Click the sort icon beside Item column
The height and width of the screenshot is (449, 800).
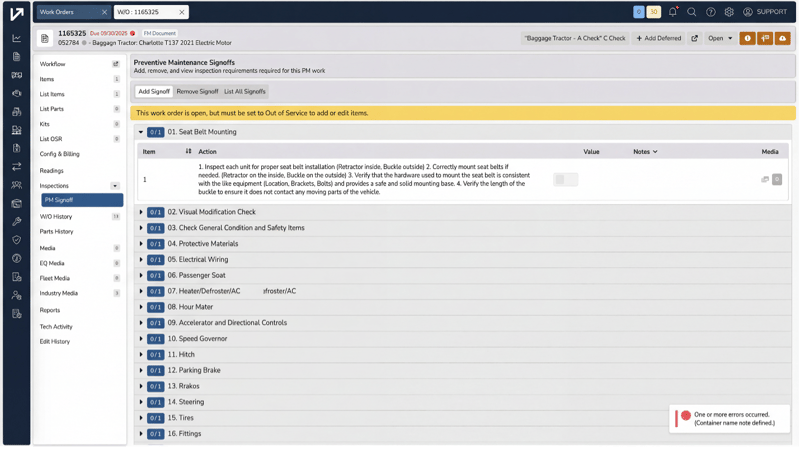(188, 151)
